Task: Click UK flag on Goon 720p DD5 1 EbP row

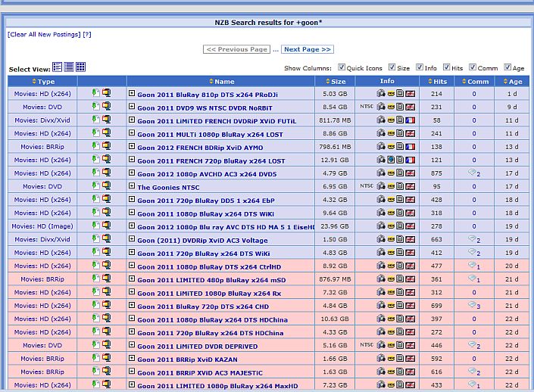Action: pos(410,200)
